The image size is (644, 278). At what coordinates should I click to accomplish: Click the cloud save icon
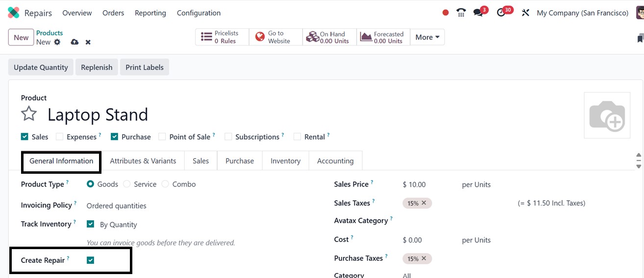74,42
